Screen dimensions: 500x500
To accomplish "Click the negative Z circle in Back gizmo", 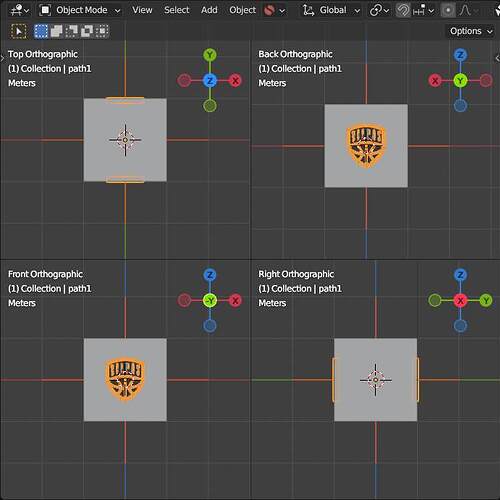I will [x=460, y=106].
